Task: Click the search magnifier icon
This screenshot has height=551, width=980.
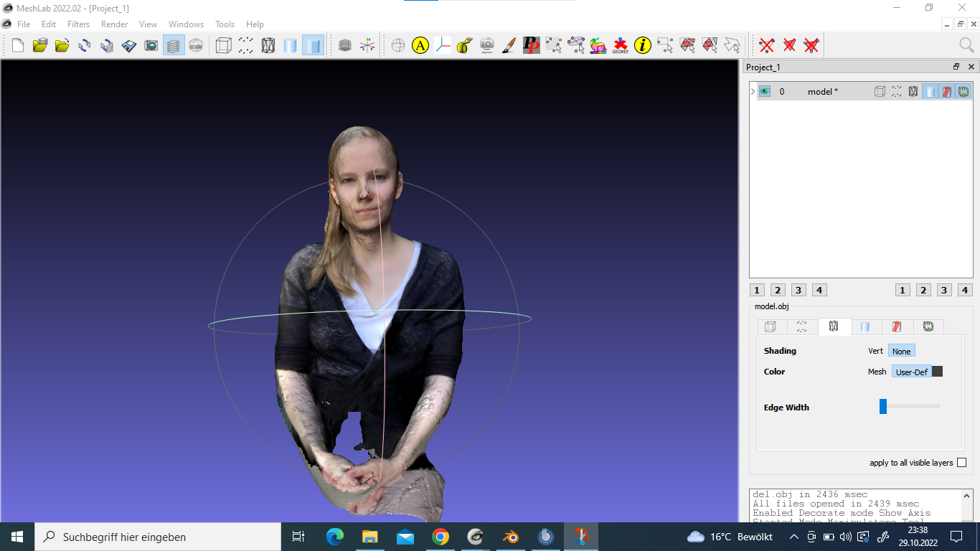Action: pyautogui.click(x=966, y=46)
